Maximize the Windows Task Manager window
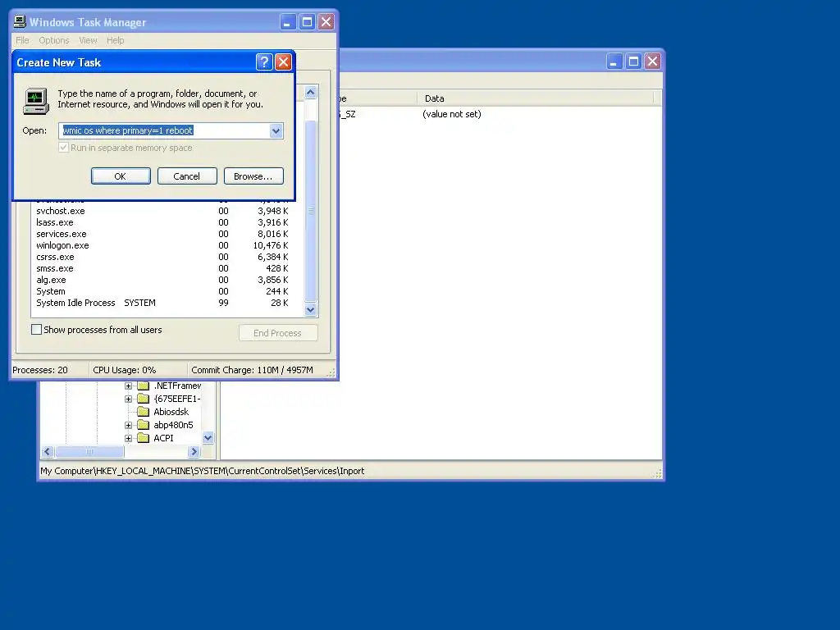 coord(307,22)
